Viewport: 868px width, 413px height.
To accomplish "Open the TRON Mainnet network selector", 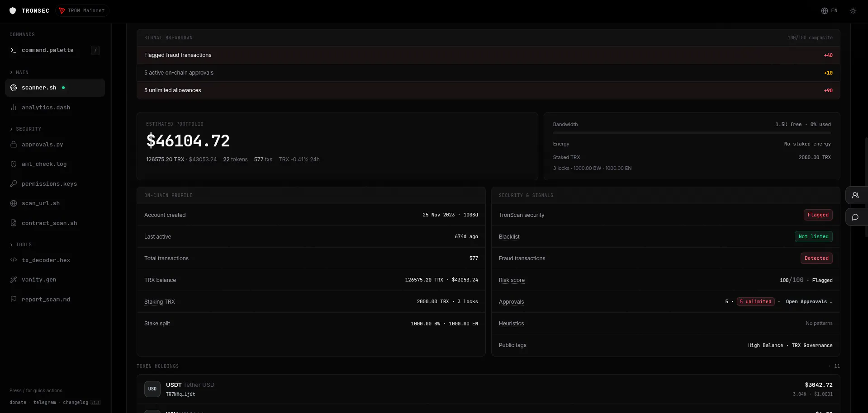I will click(82, 11).
